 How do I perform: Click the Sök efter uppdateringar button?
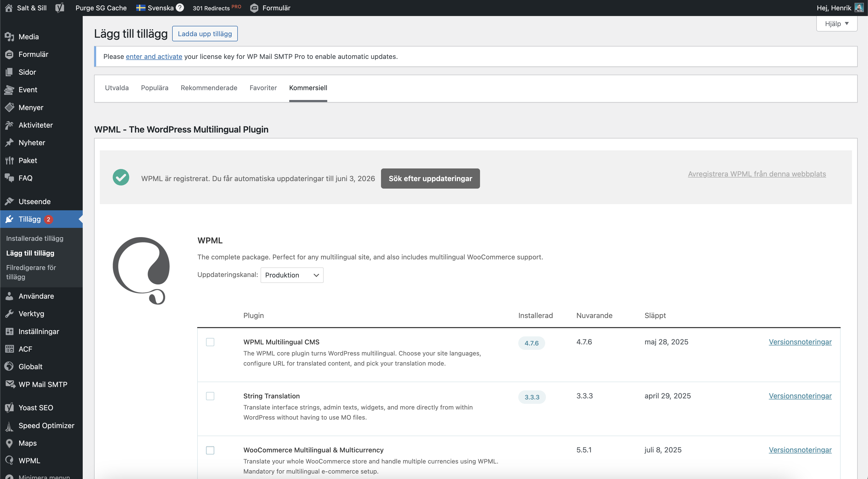tap(430, 179)
